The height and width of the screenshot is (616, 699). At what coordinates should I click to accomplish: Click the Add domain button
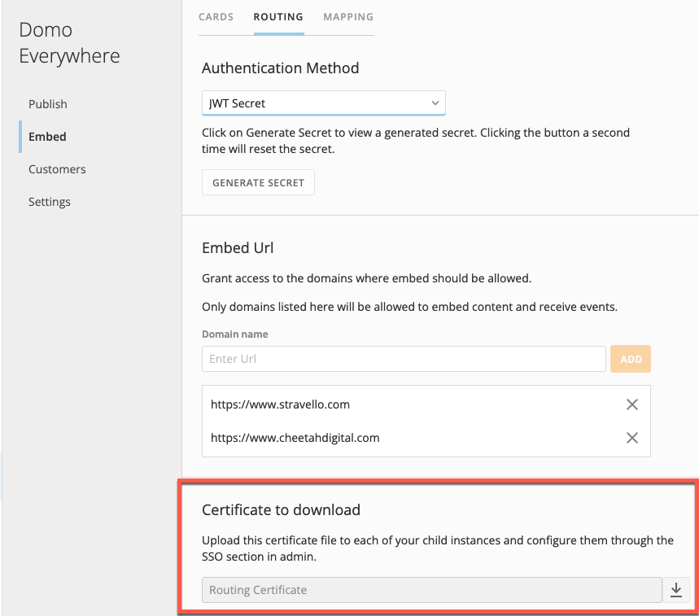click(631, 359)
